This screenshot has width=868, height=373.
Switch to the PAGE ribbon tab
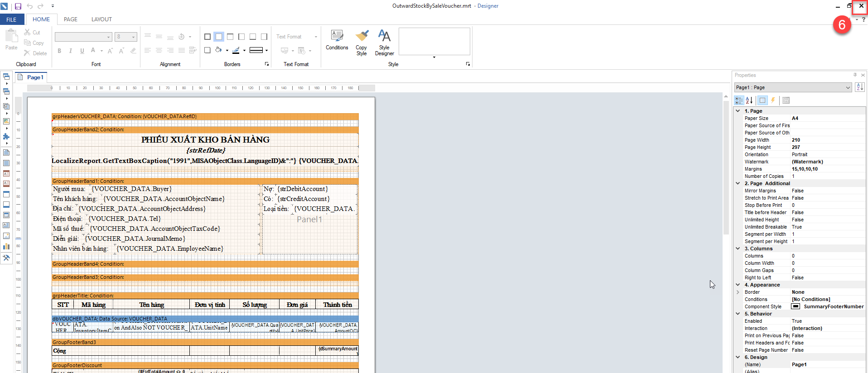click(70, 19)
